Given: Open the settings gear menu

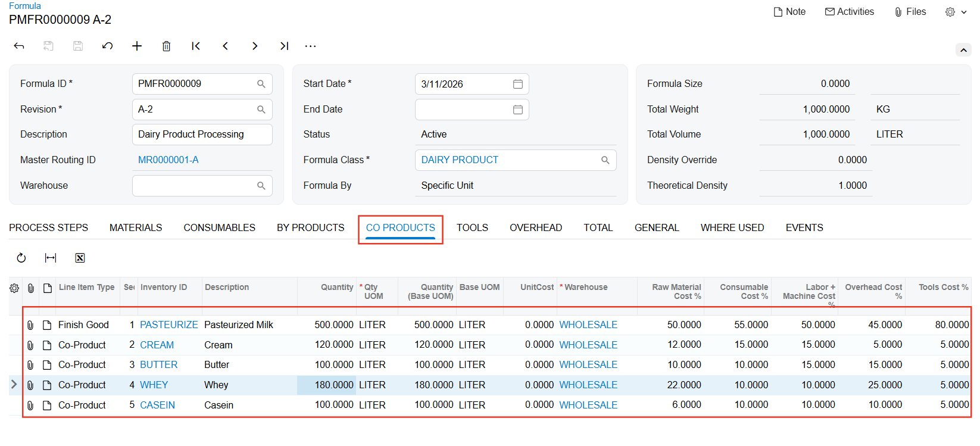Looking at the screenshot, I should coord(955,12).
